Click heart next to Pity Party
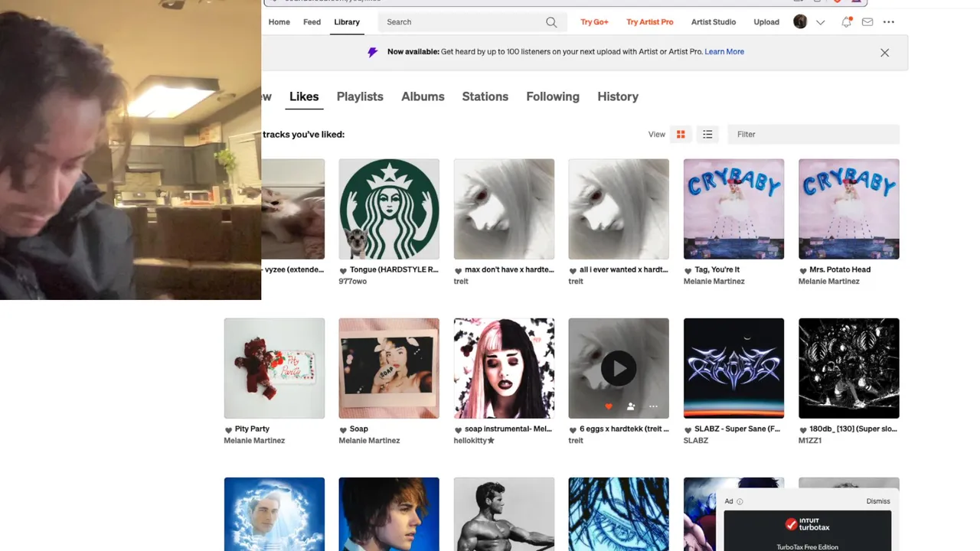 [x=228, y=430]
